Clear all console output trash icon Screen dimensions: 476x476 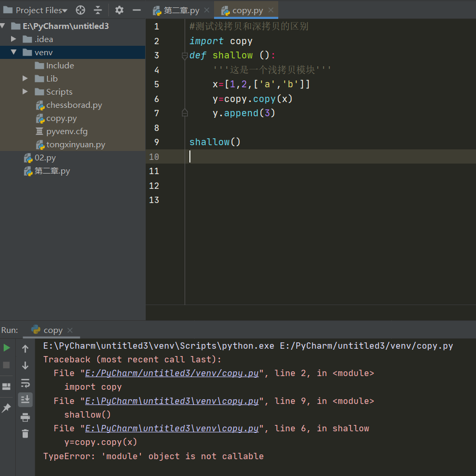pyautogui.click(x=25, y=433)
